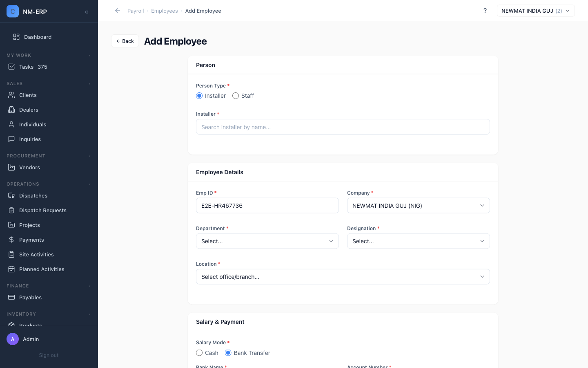Screen dimensions: 588x368
Task: Open Dashboard from the sidebar
Action: (x=49, y=37)
